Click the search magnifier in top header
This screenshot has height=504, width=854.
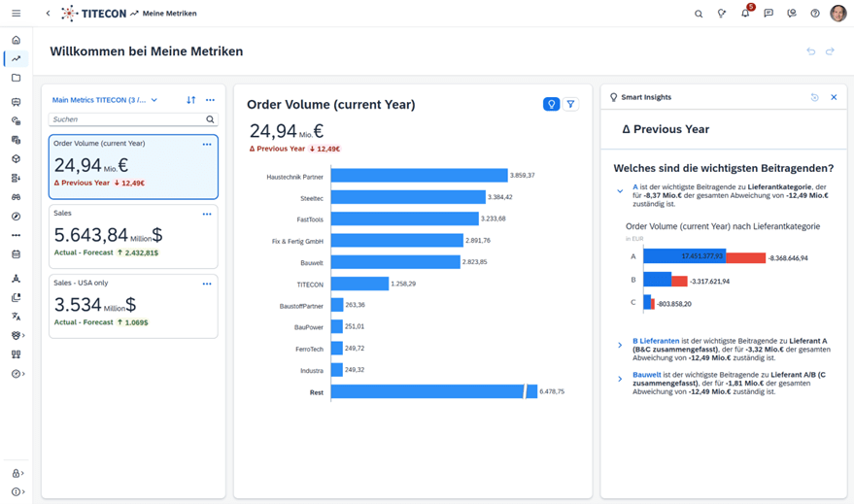tap(699, 14)
